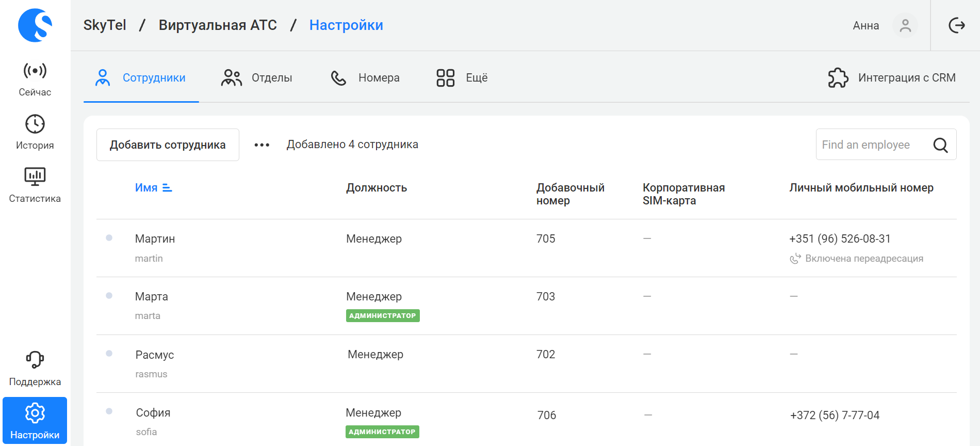Click Включена переадресация text
The image size is (980, 446).
coord(864,259)
